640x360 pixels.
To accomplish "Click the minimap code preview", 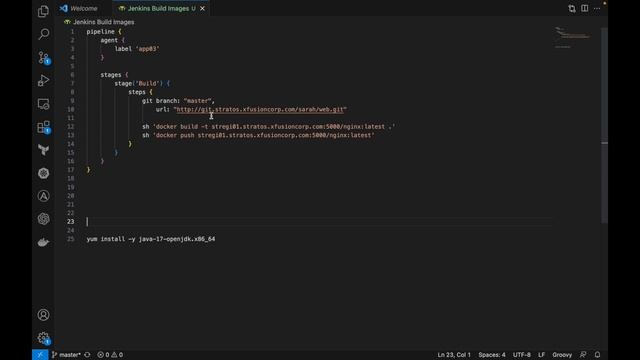I will point(572,37).
